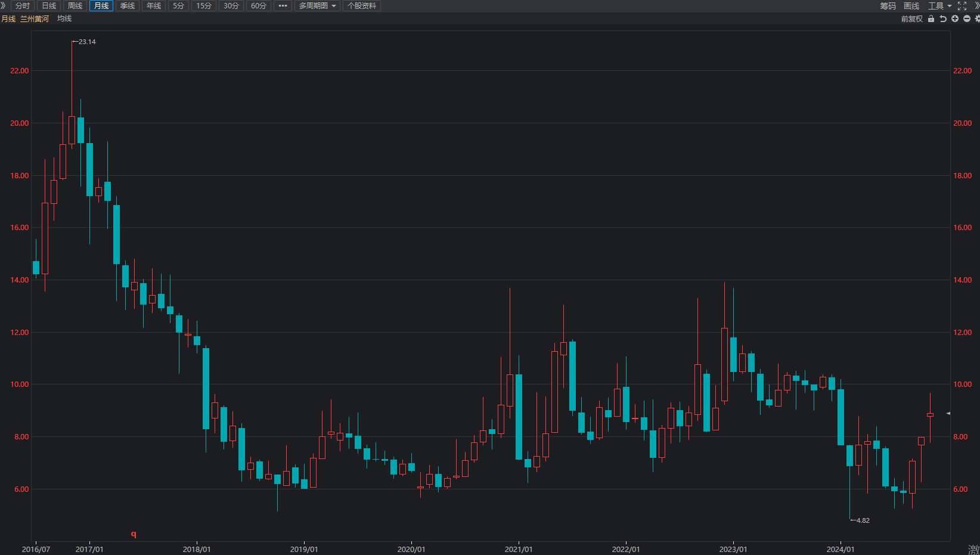Switch to 年线 yearly chart
Screen dimensions: 980x555
[154, 6]
